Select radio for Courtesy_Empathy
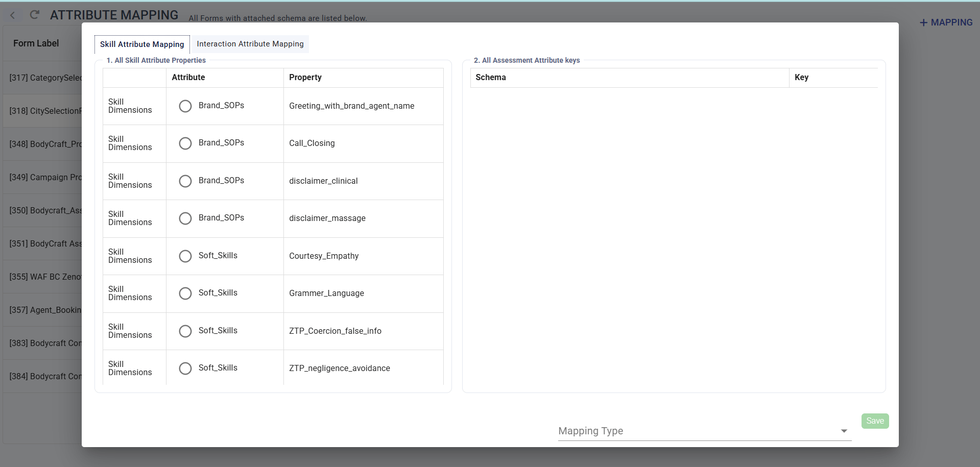The width and height of the screenshot is (980, 467). click(185, 256)
